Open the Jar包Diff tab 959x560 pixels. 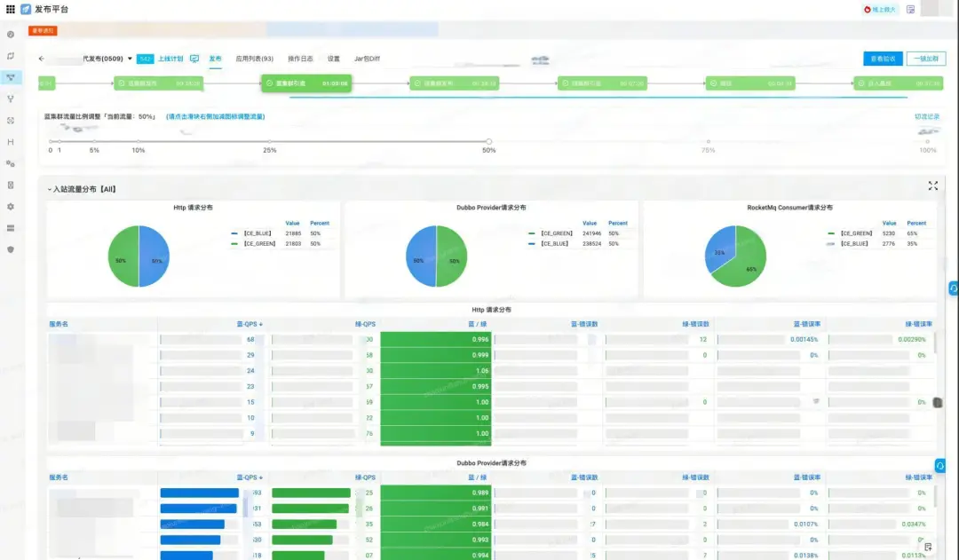367,59
